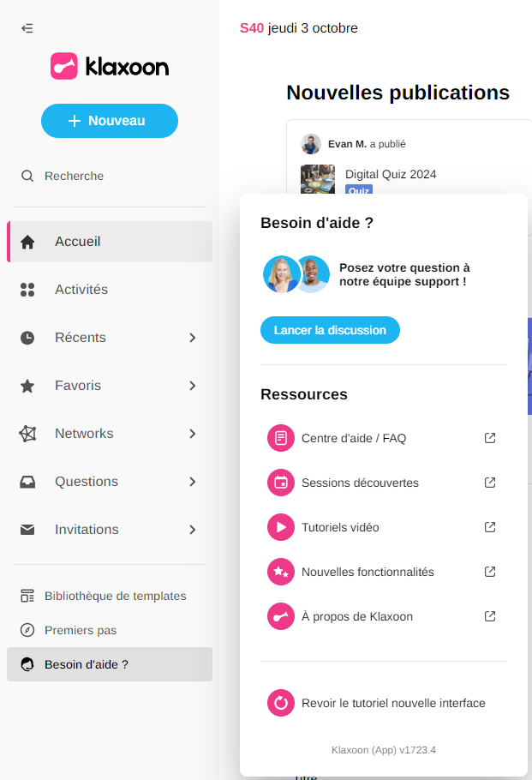Expand the Favoris submenu chevron
The height and width of the screenshot is (780, 532).
(193, 386)
